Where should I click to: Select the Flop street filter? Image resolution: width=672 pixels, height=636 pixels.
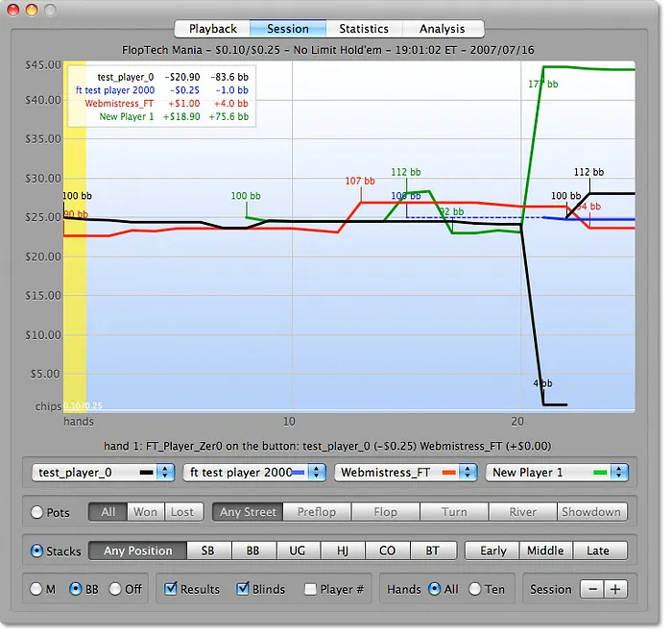click(x=385, y=512)
